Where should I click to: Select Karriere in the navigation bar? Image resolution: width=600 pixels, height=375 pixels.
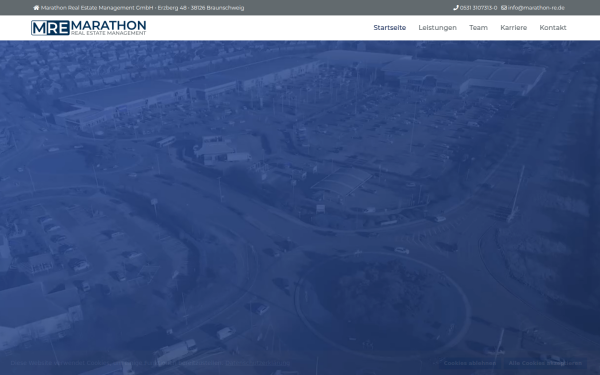pyautogui.click(x=514, y=28)
